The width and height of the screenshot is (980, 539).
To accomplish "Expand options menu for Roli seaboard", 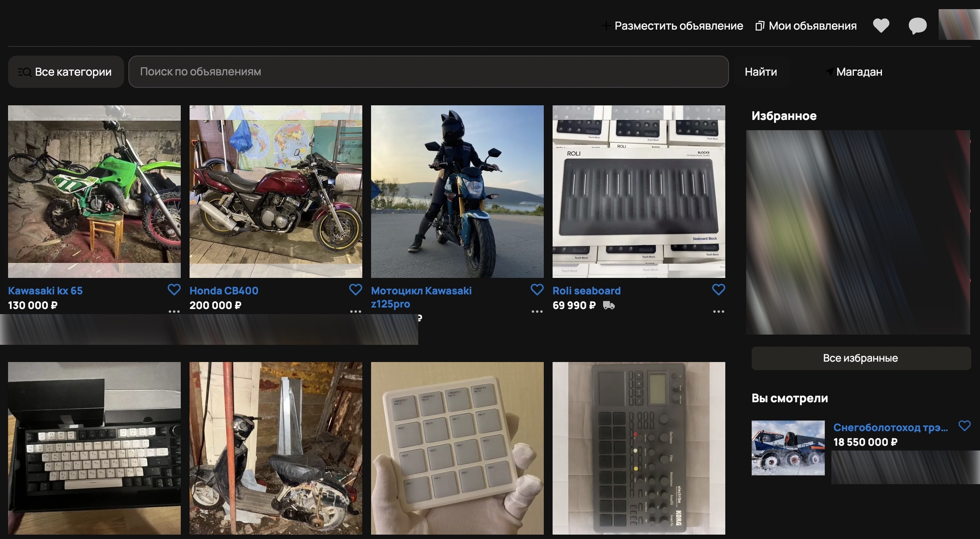I will click(x=718, y=311).
